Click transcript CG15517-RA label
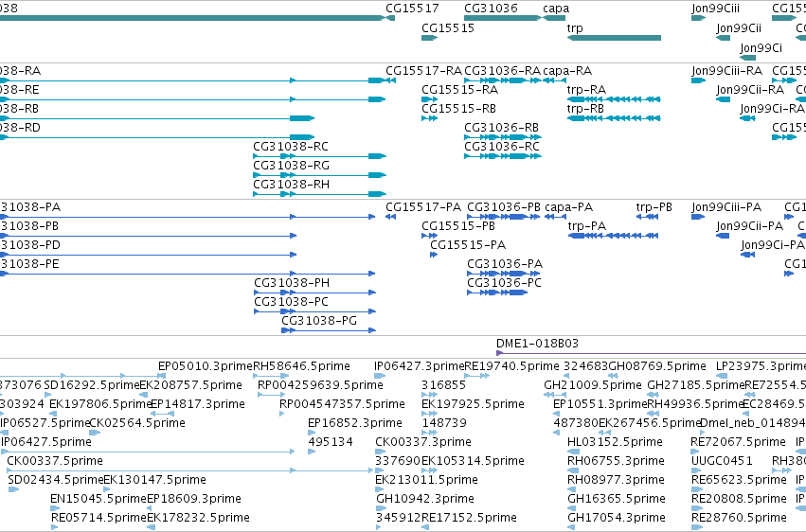The height and width of the screenshot is (532, 806). [424, 71]
